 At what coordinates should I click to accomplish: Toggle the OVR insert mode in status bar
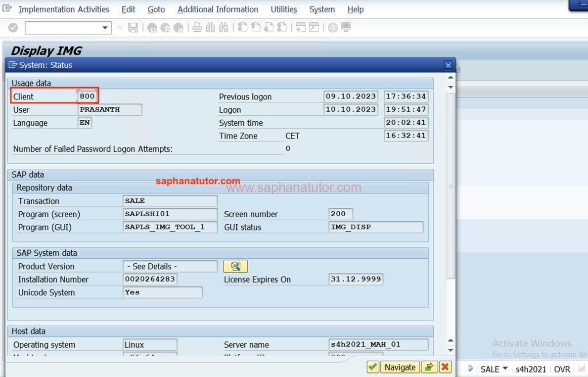[x=562, y=369]
